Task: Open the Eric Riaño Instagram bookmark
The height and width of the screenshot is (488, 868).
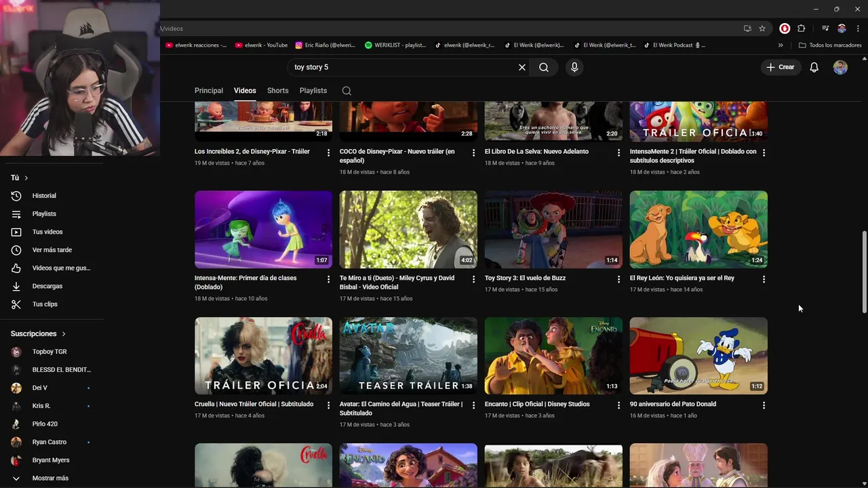Action: click(325, 45)
